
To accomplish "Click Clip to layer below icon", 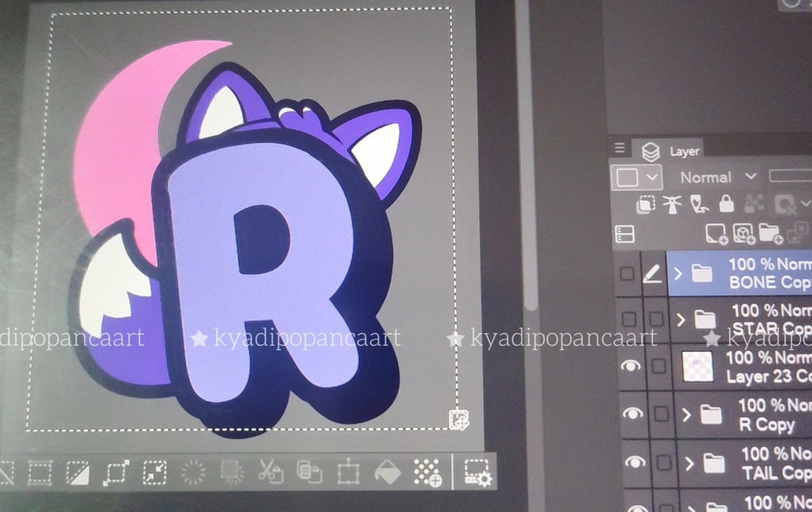I will (x=646, y=204).
